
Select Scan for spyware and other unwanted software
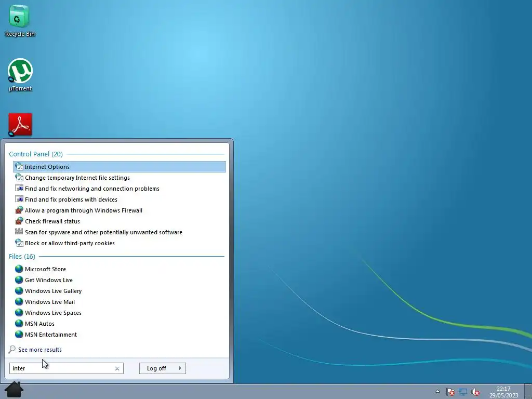pyautogui.click(x=119, y=232)
